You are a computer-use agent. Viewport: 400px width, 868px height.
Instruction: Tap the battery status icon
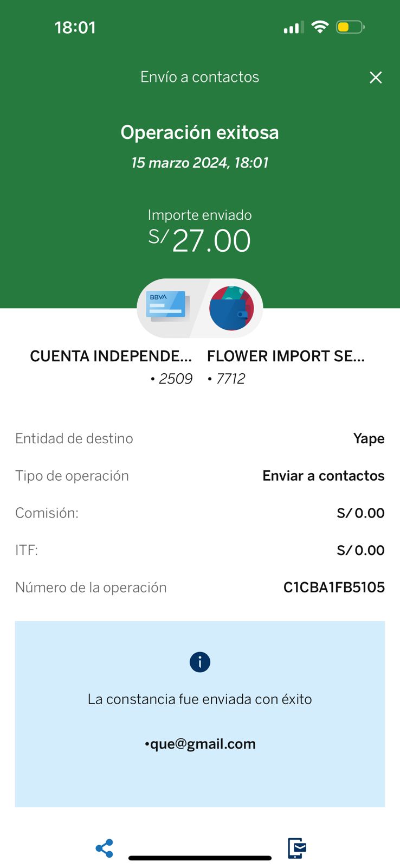[350, 27]
